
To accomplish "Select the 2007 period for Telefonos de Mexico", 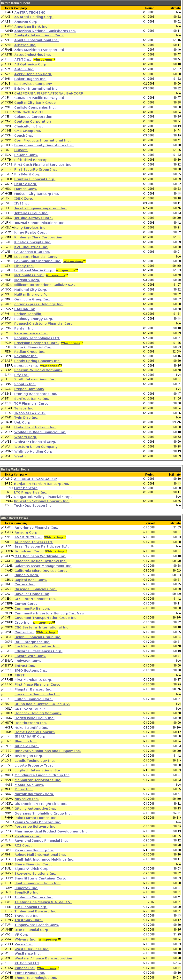I will tap(151, 902).
